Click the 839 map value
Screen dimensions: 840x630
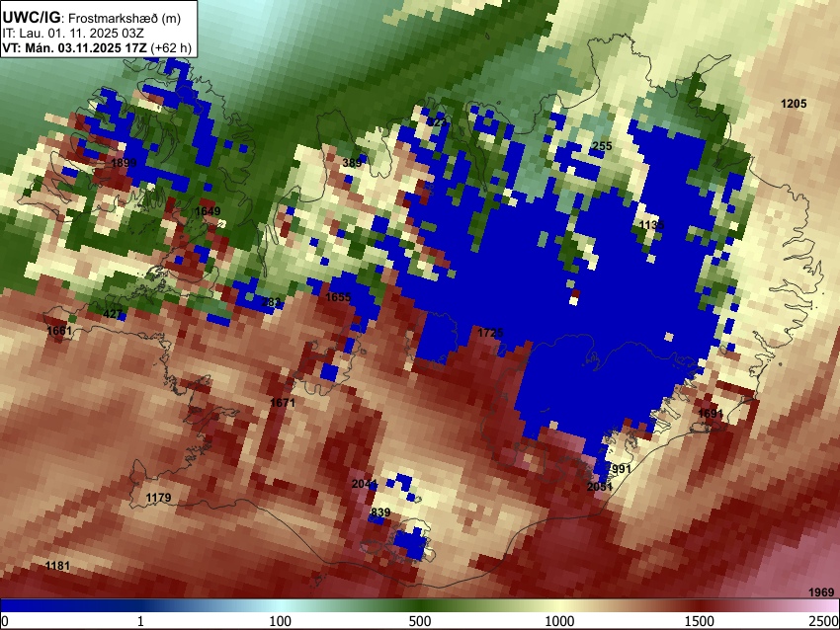tap(380, 512)
